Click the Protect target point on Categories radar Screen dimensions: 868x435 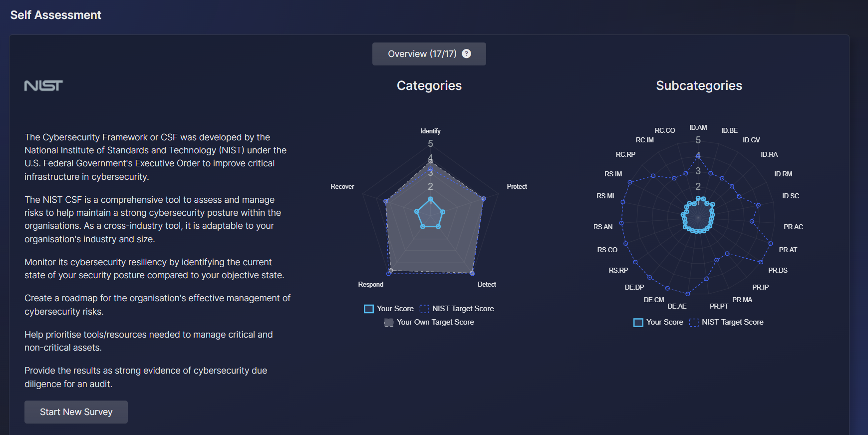(483, 199)
